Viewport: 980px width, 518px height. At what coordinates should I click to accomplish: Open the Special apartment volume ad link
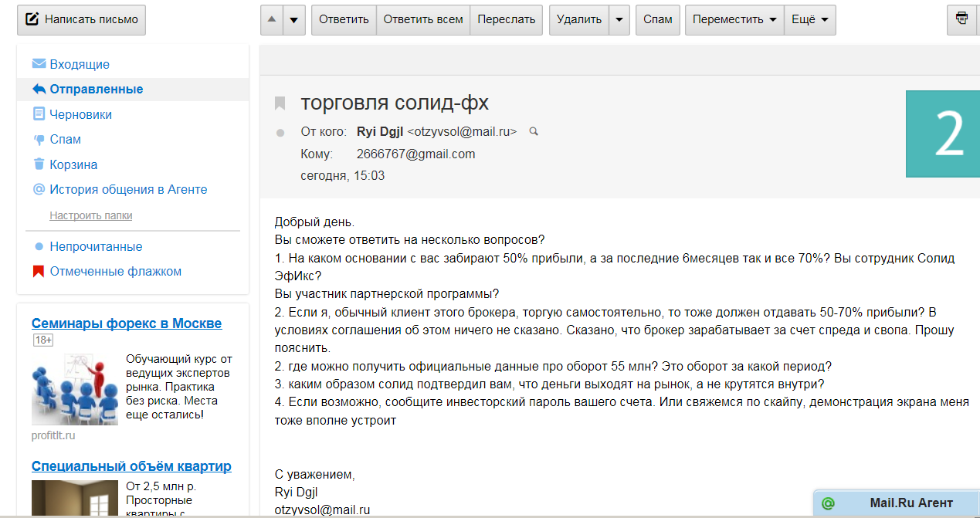[x=131, y=466]
